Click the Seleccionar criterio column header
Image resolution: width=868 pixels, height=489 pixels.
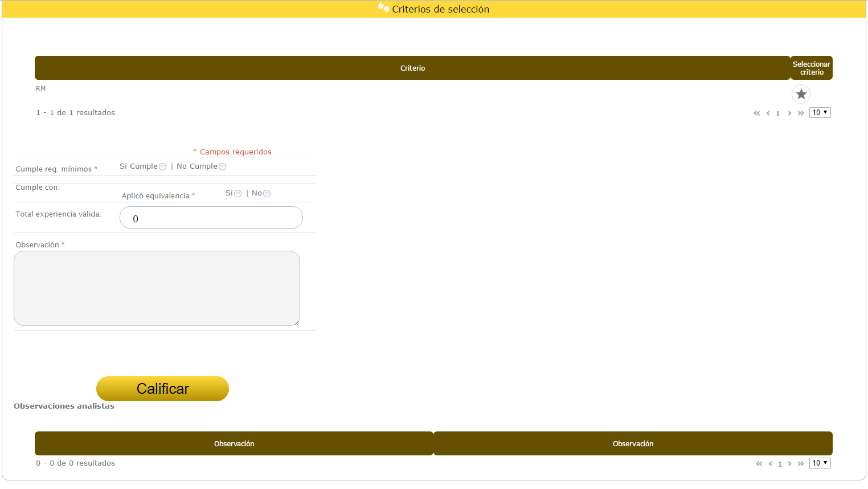pos(811,68)
